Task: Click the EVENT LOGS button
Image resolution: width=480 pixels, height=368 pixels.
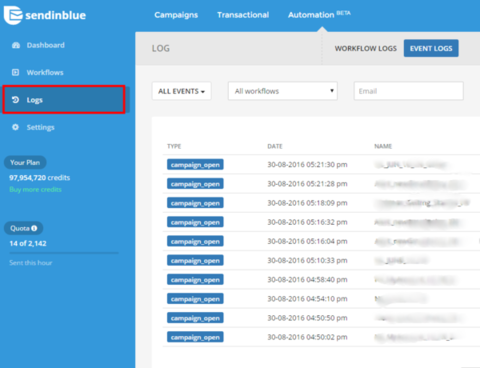Action: [x=431, y=48]
